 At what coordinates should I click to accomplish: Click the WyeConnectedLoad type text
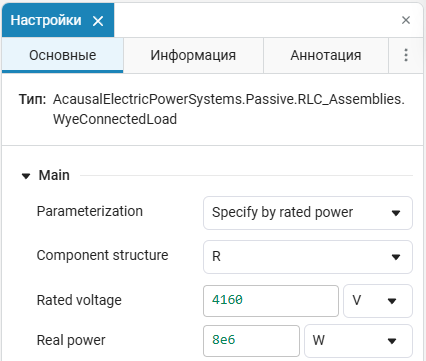[115, 119]
